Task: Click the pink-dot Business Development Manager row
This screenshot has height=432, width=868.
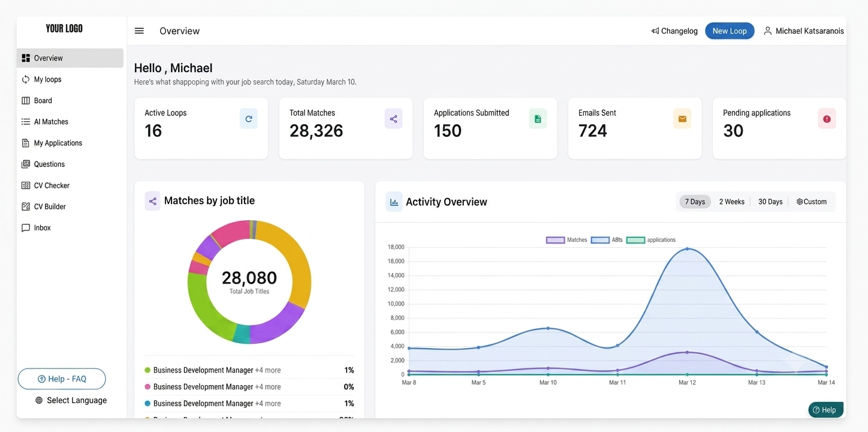Action: click(249, 387)
